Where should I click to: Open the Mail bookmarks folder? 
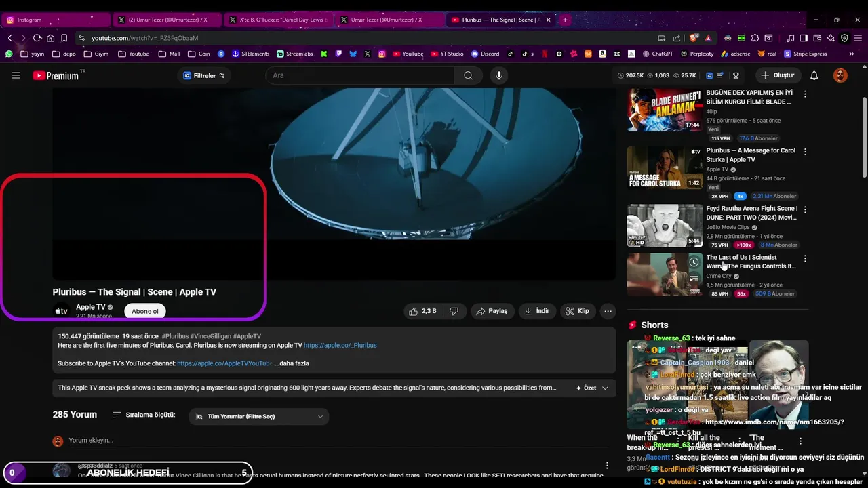[169, 54]
